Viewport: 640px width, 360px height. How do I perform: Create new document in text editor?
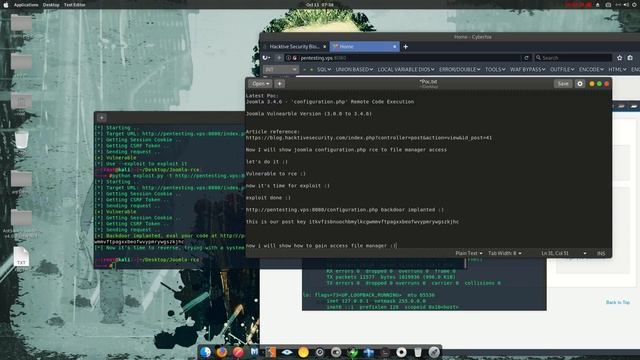280,84
